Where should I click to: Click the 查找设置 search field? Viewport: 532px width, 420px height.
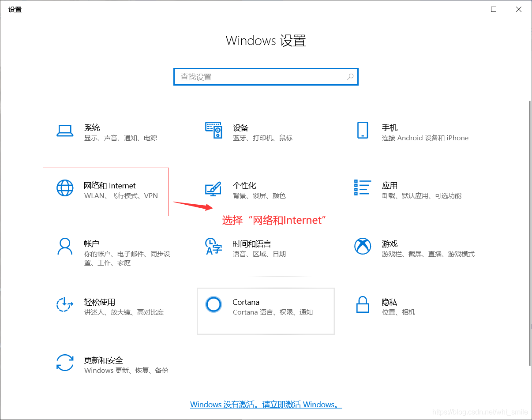[266, 77]
